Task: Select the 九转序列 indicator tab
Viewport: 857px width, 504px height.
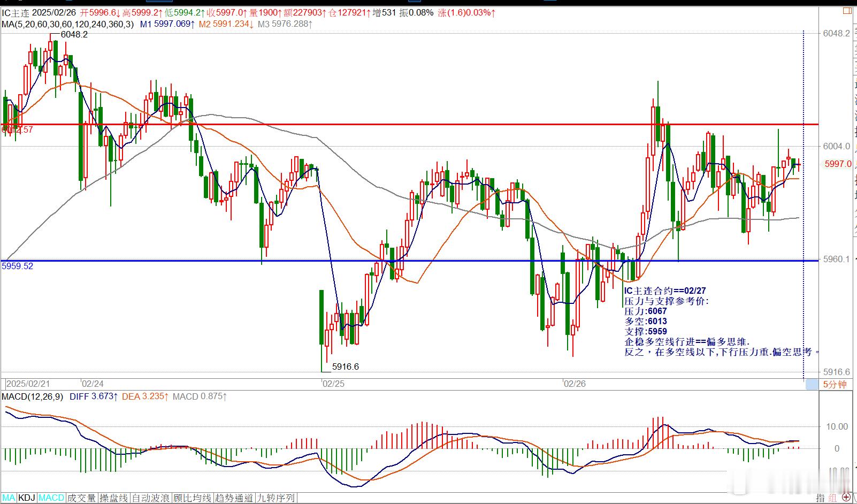Action: 276,498
